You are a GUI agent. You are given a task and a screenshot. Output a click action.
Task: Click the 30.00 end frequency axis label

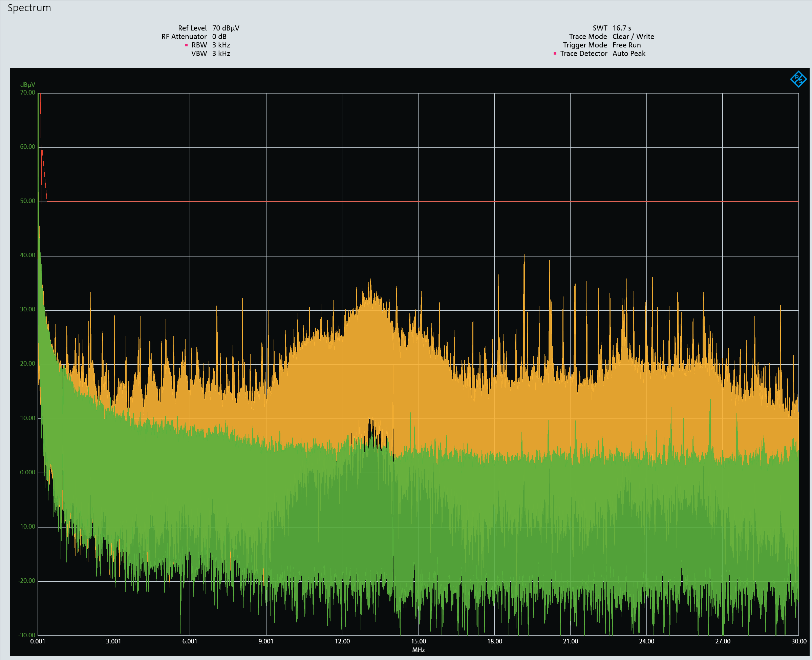coord(799,641)
